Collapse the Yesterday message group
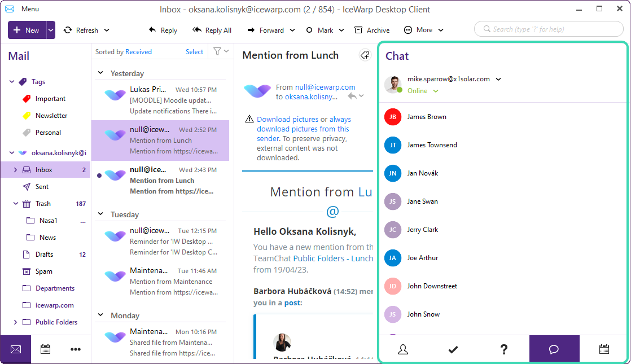 click(100, 73)
